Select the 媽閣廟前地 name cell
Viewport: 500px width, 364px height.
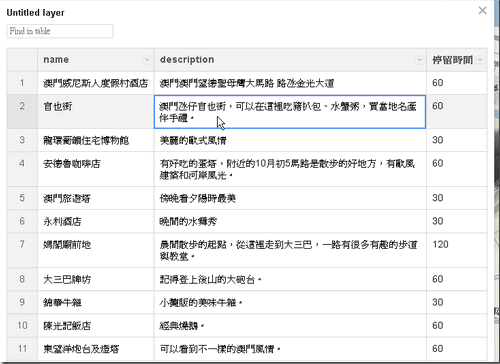point(96,250)
